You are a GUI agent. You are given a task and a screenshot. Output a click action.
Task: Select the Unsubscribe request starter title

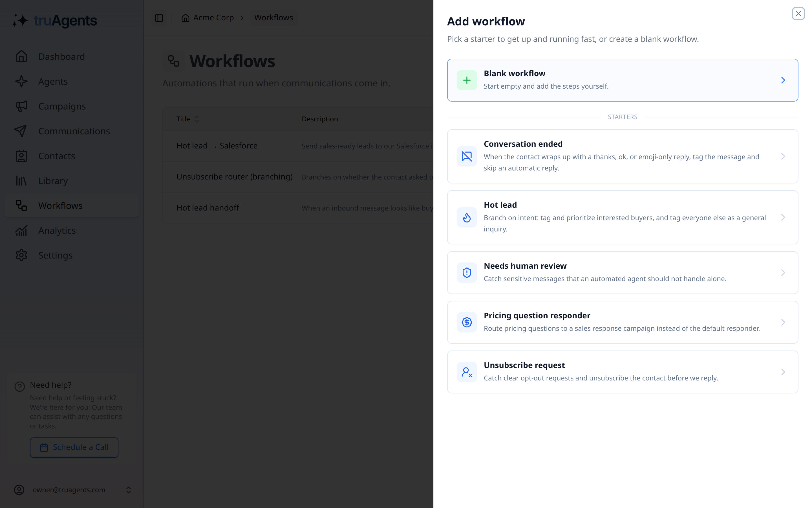[524, 365]
